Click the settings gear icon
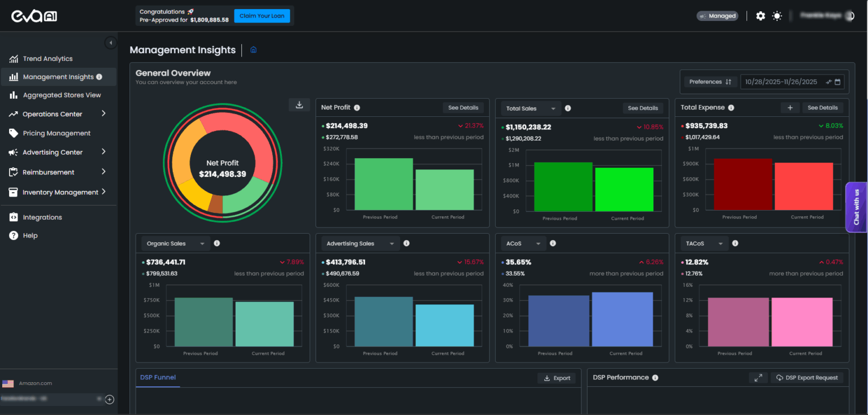 point(761,16)
